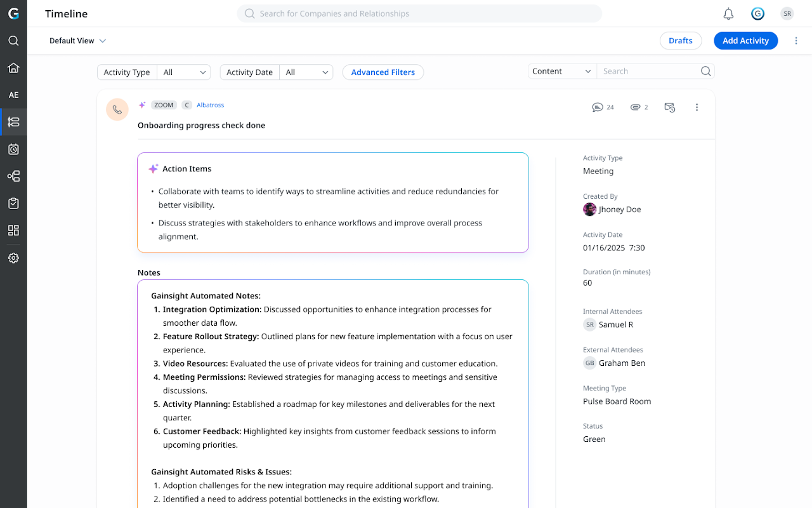
Task: Open Settings via the sidebar gear icon
Action: (x=13, y=258)
